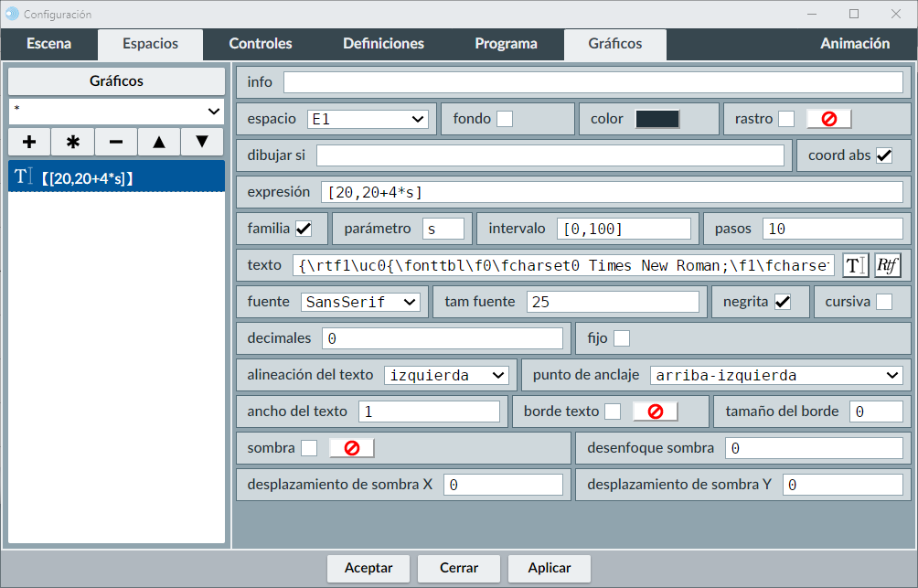The width and height of the screenshot is (918, 588).
Task: Expand the fuente SansSerif dropdown
Action: (x=359, y=302)
